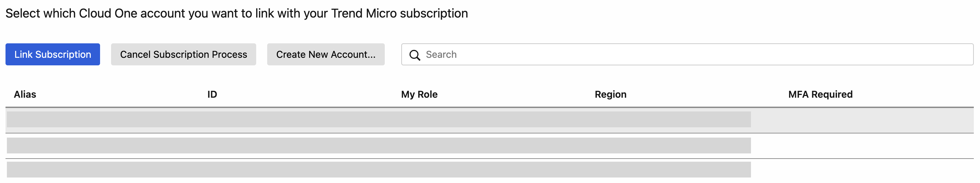The width and height of the screenshot is (980, 183).
Task: Click the Cloud One account selection heading
Action: (x=237, y=13)
